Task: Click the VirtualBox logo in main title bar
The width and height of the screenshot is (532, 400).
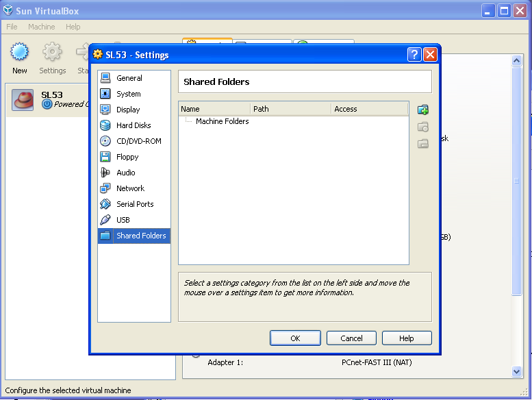Action: point(8,10)
